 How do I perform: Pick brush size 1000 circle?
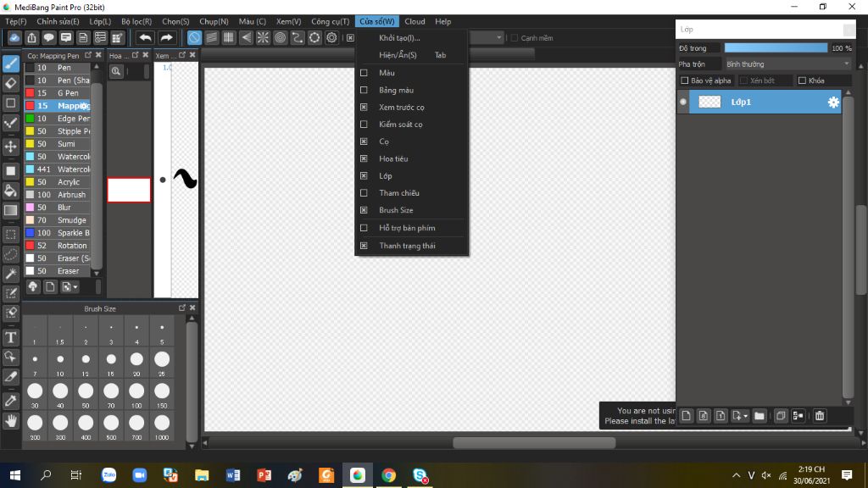tap(162, 423)
